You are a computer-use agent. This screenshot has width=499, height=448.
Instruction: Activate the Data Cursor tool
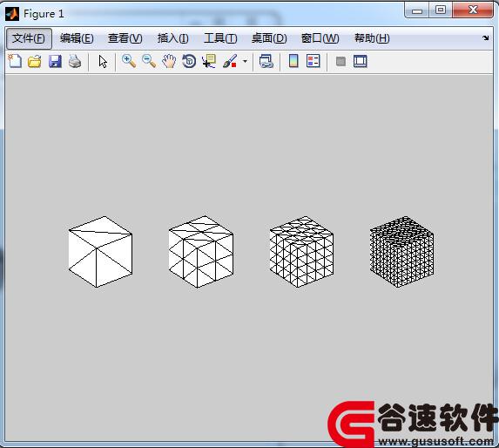[x=209, y=61]
